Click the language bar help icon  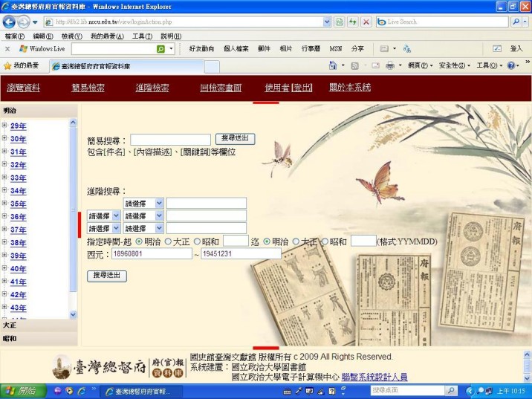tap(332, 391)
